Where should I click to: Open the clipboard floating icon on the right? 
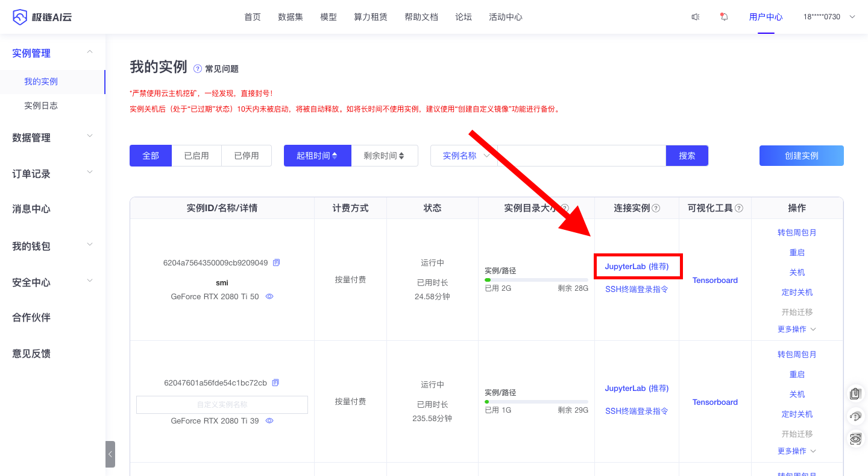pos(855,393)
